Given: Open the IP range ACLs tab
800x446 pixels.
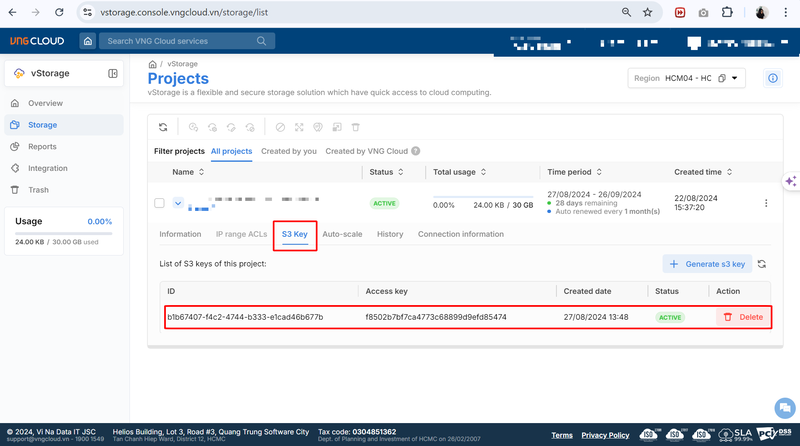Looking at the screenshot, I should (x=241, y=234).
